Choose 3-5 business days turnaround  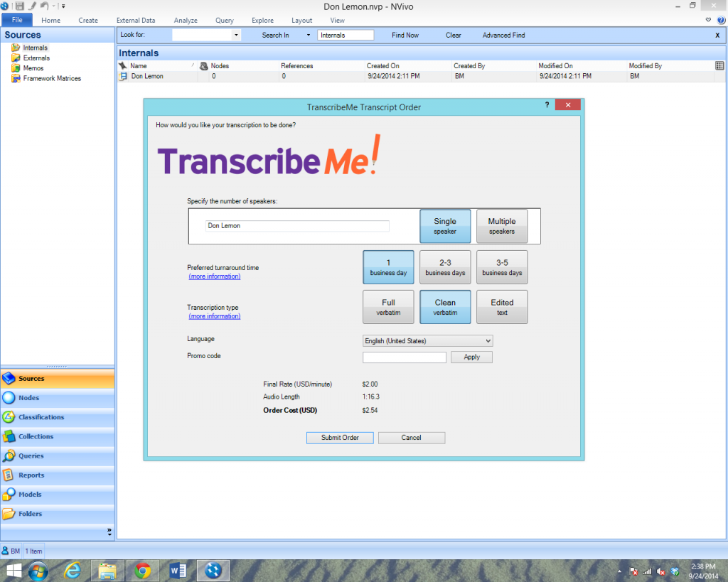pos(502,267)
